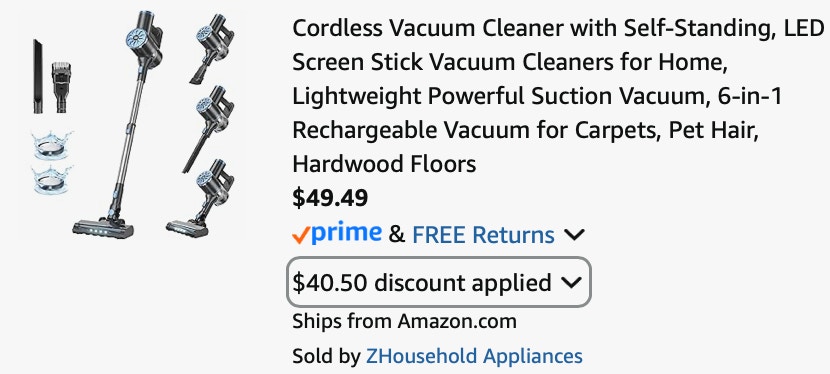Click the orange Prime checkmark icon
The width and height of the screenshot is (830, 374).
(300, 235)
